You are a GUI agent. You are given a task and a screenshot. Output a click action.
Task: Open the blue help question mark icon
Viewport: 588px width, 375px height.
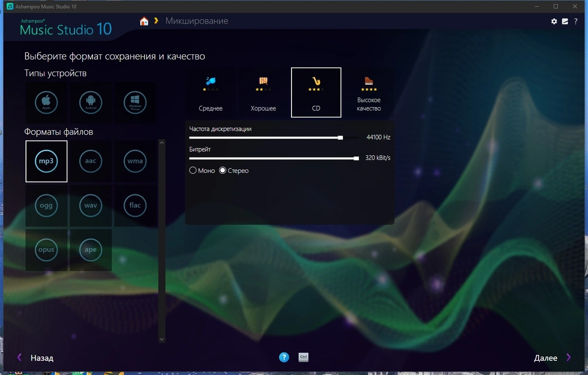(284, 357)
